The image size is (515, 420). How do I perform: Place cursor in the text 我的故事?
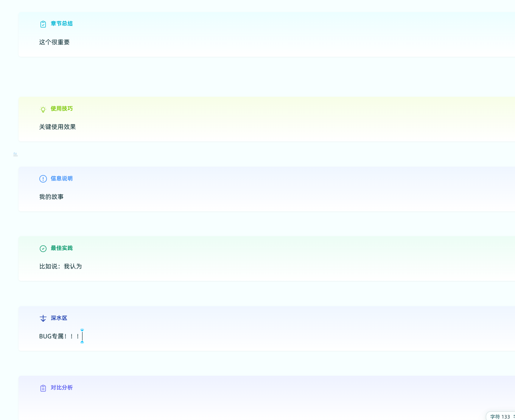51,197
